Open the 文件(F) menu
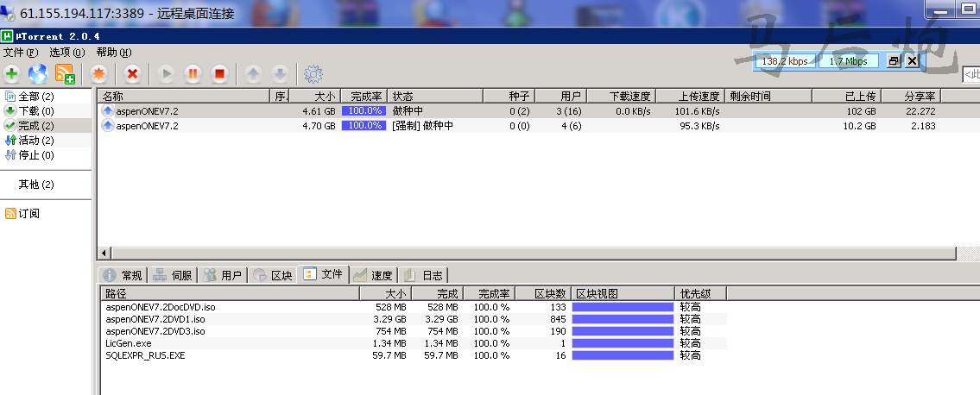Screen dimensions: 980x395 [21, 53]
